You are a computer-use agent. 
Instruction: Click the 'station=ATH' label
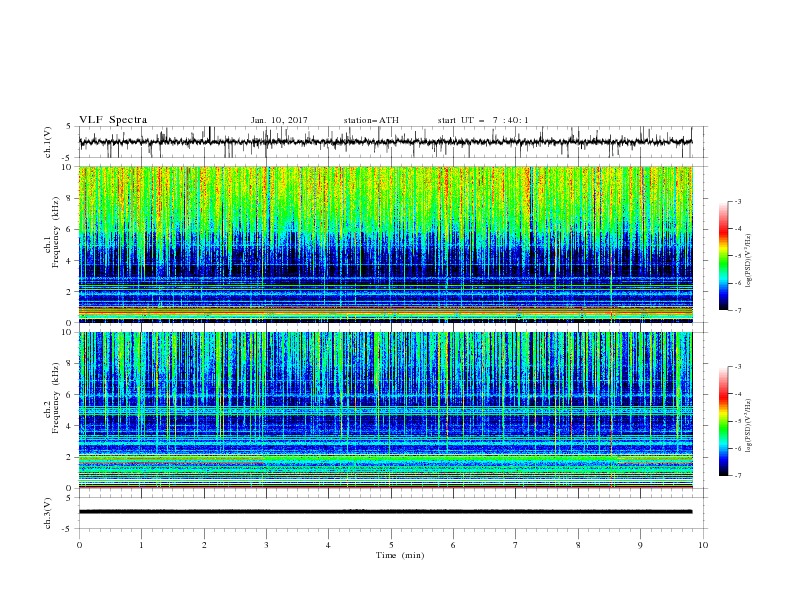[x=371, y=120]
